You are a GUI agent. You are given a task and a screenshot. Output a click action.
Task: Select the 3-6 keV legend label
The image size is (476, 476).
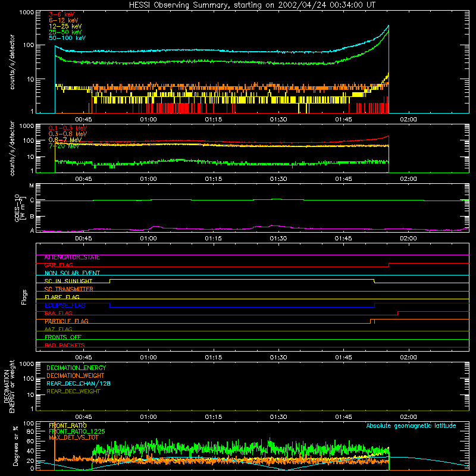click(x=61, y=14)
